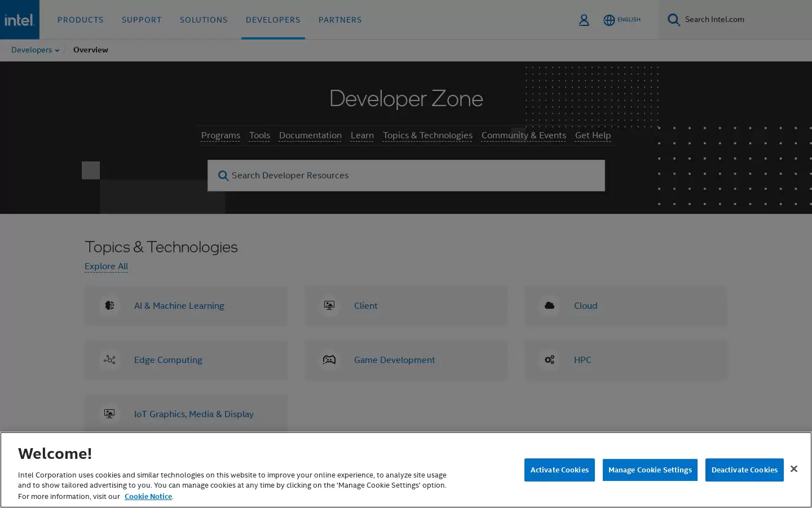This screenshot has width=812, height=508.
Task: Click the HPC gears icon
Action: pyautogui.click(x=549, y=360)
